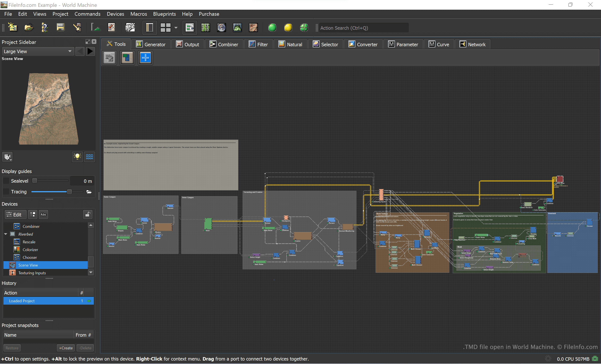Click the export with arrow and disk icon
Image resolution: width=601 pixels, height=364 pixels.
pyautogui.click(x=77, y=28)
